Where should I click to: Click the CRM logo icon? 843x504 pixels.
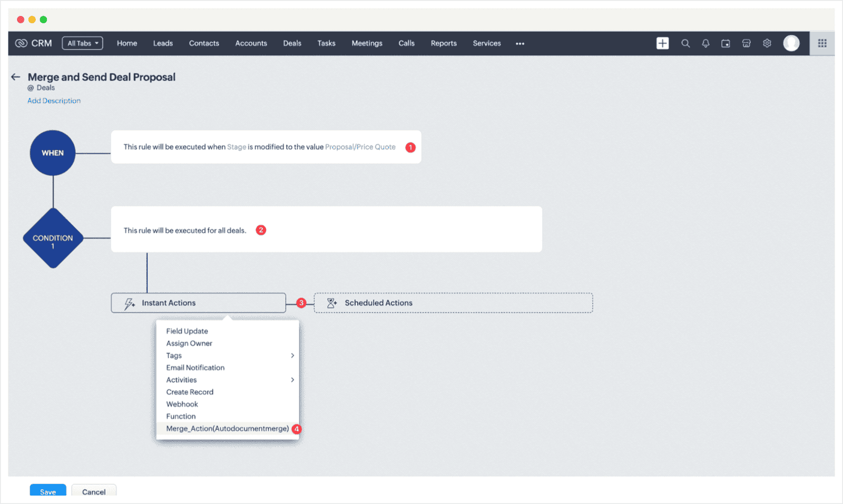[21, 43]
